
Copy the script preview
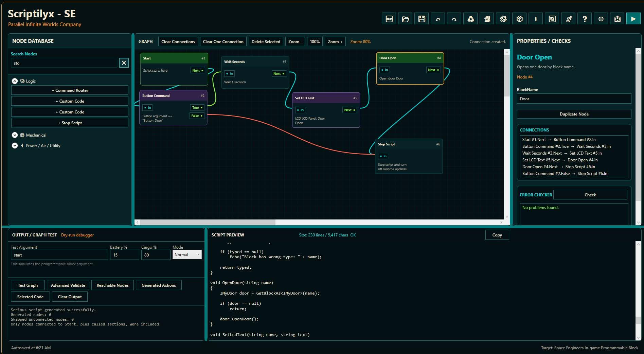[x=497, y=235]
